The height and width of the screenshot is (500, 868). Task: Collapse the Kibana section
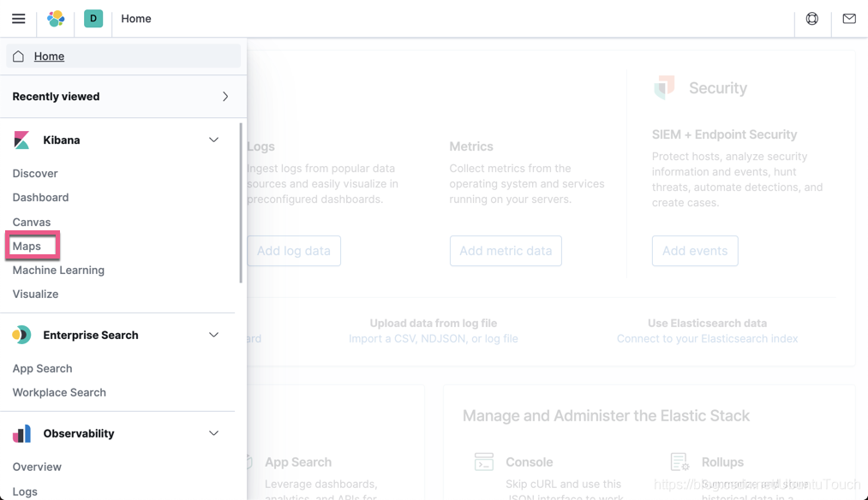pyautogui.click(x=213, y=140)
